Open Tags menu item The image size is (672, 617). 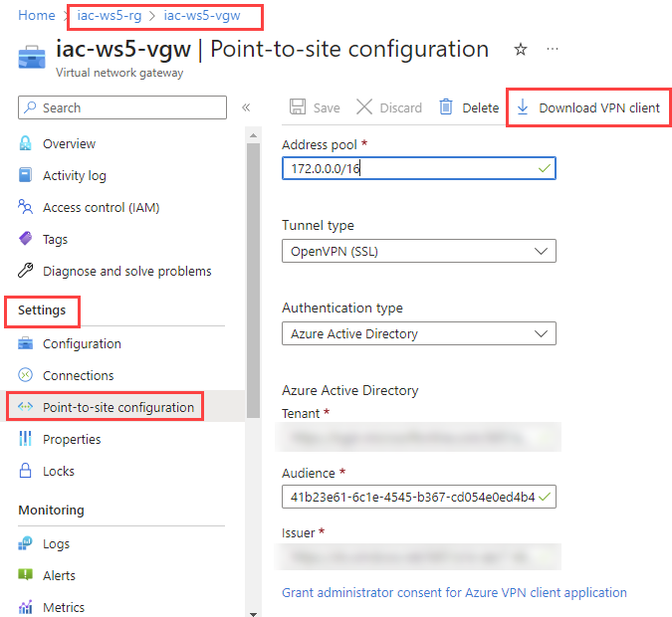click(56, 240)
